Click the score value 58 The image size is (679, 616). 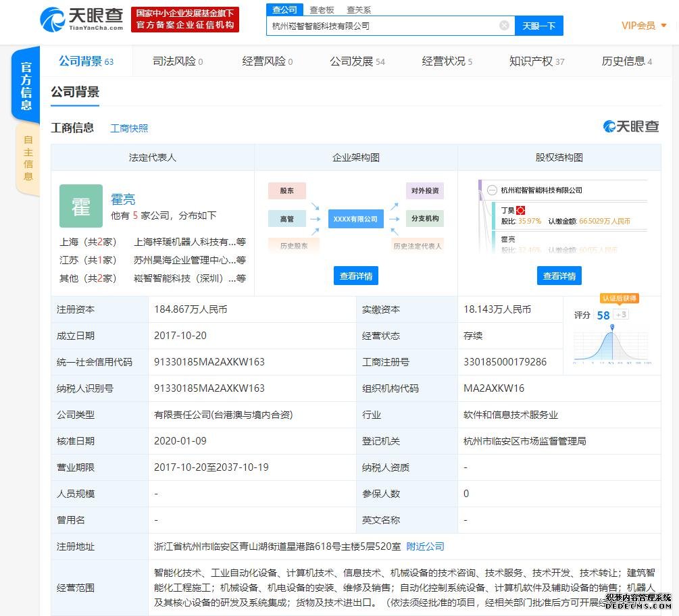[603, 315]
